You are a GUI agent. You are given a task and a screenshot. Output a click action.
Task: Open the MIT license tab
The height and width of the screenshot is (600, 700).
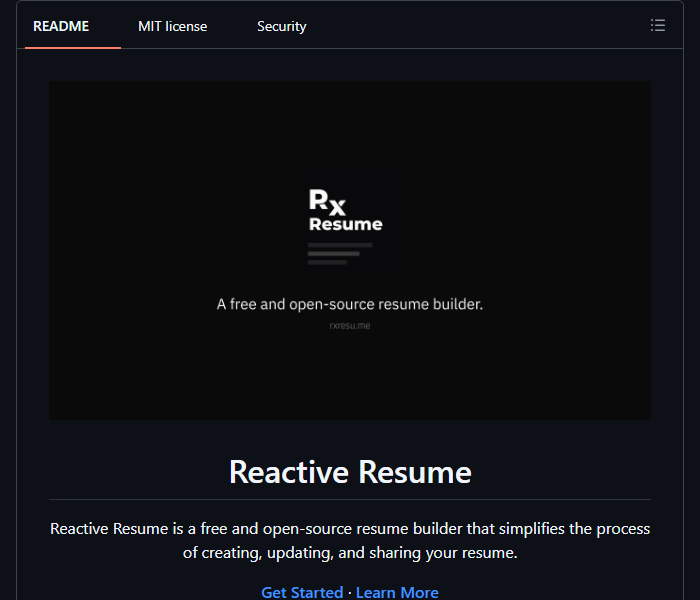[x=172, y=26]
